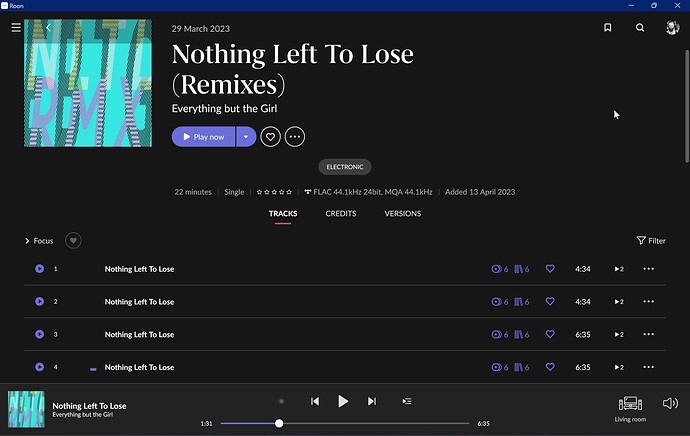Show library versions count for track 2
The image size is (690, 436).
522,301
